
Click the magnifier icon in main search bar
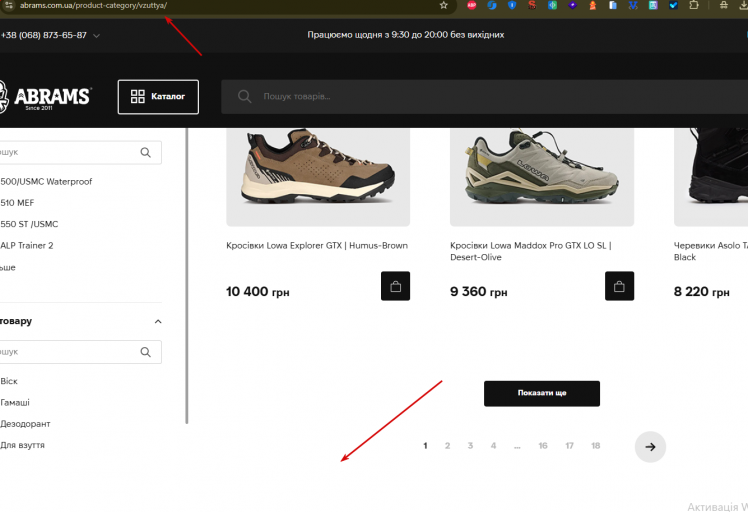[x=244, y=96]
